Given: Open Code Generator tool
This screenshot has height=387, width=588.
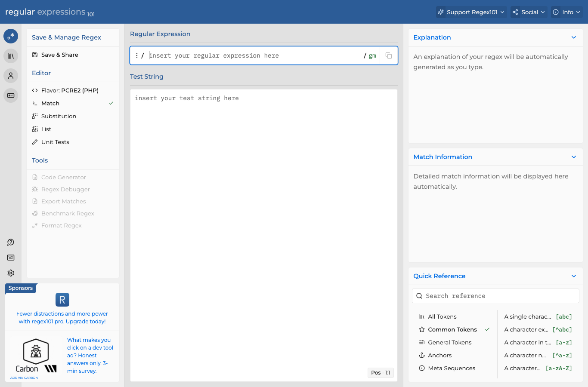Looking at the screenshot, I should [x=73, y=177].
